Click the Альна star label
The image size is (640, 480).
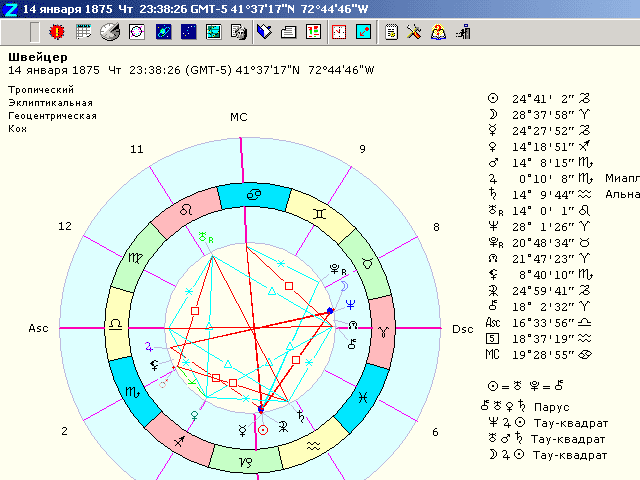[622, 194]
